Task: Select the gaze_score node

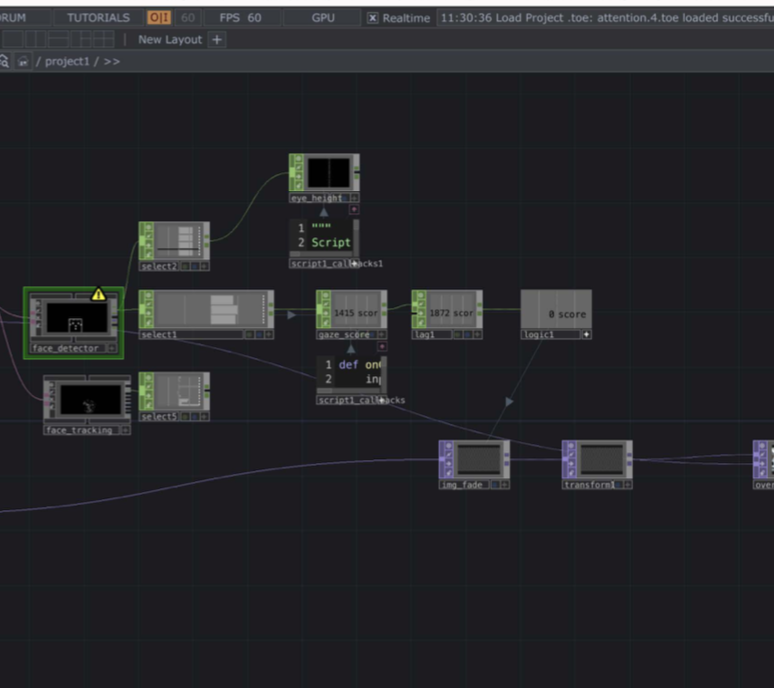Action: coord(351,313)
